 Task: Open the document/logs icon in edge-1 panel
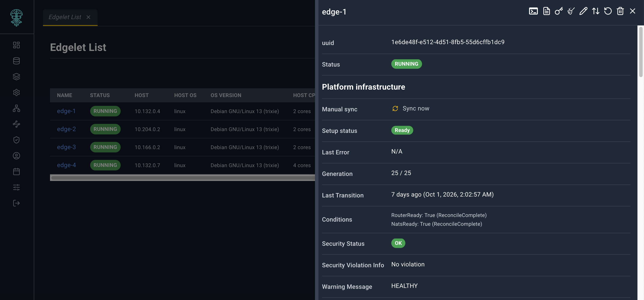pyautogui.click(x=546, y=11)
